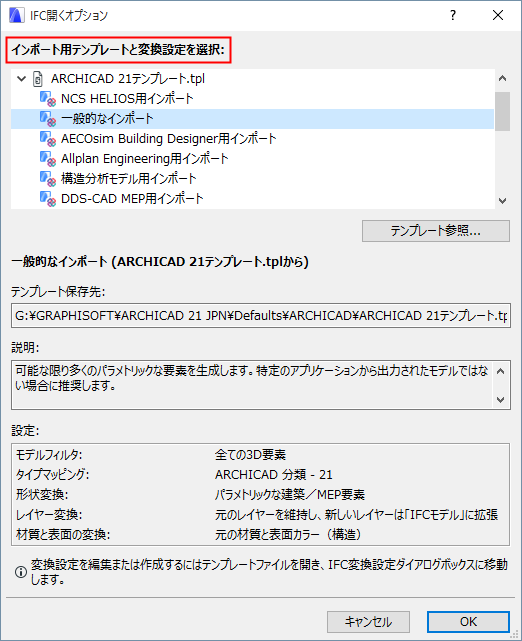Click description box scroll down arrow
The image size is (522, 641).
[501, 399]
